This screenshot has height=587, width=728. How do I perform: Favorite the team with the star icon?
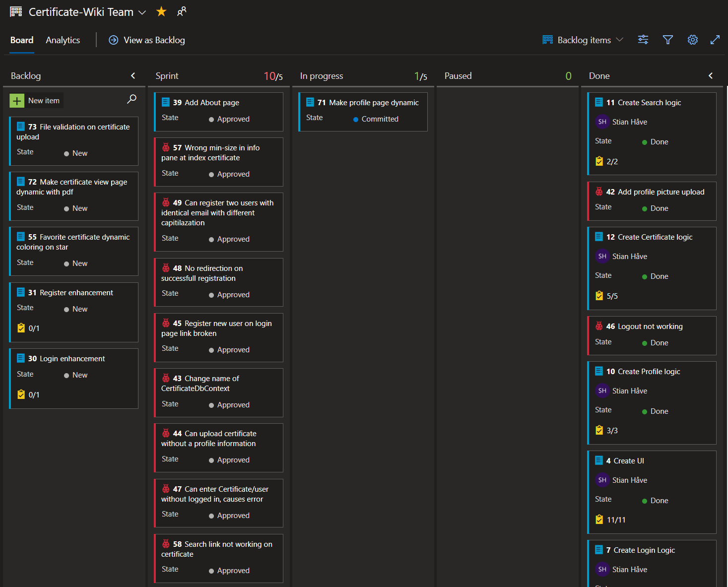tap(161, 11)
